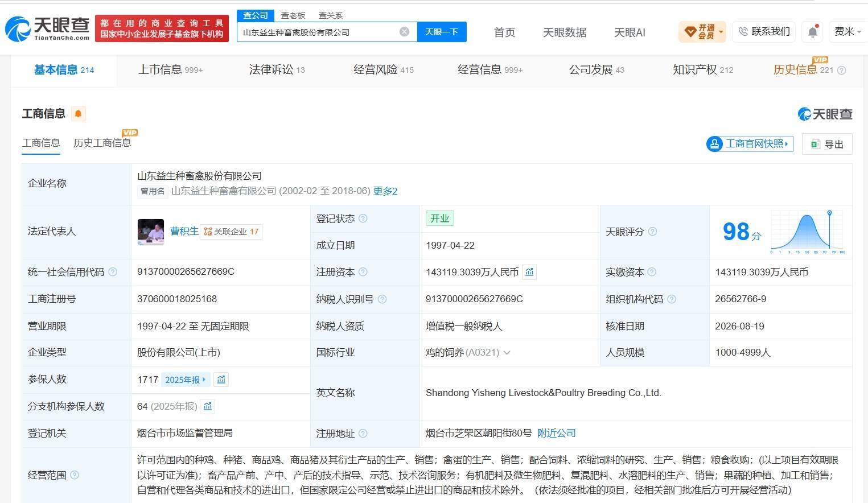Switch to 查老板 search tab
Screen dimensions: 868x503
coord(293,15)
